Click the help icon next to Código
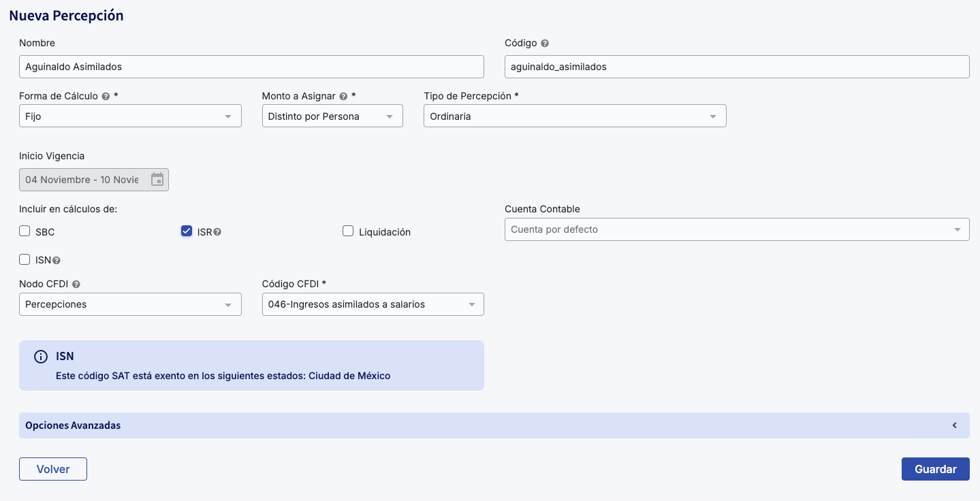 click(545, 43)
